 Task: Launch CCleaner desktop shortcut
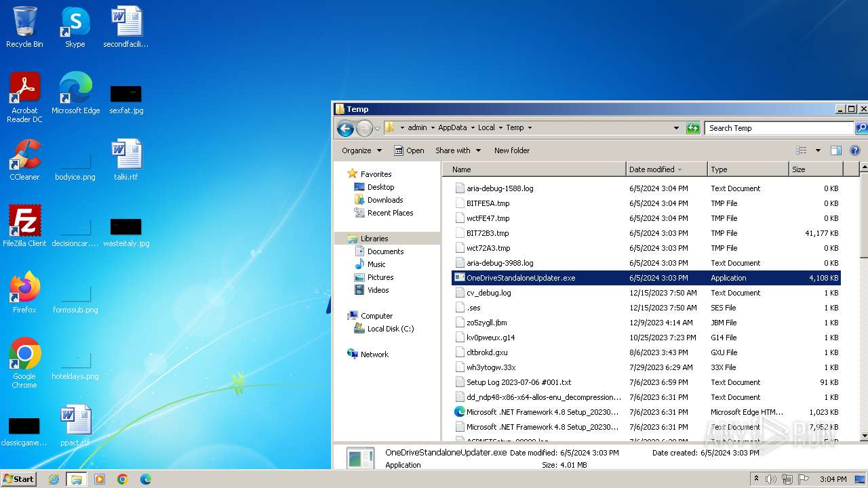[x=24, y=160]
